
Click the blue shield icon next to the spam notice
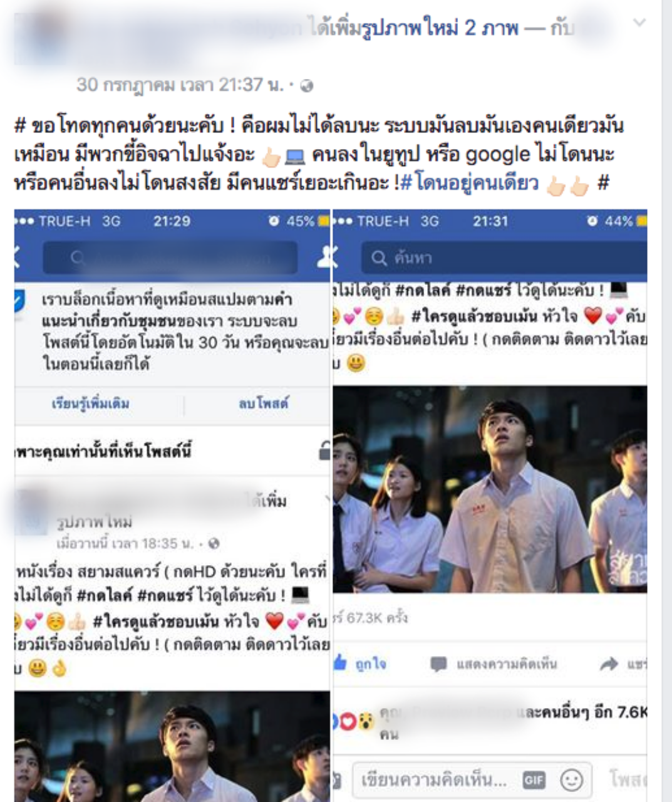pos(20,305)
